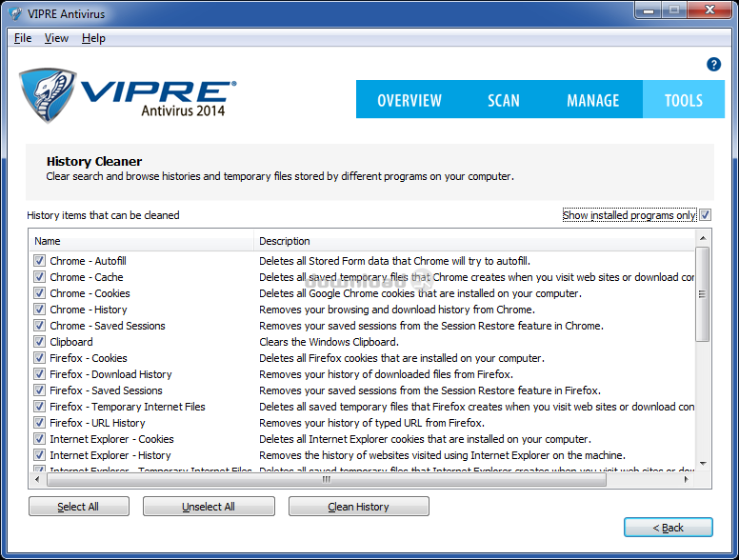739x560 pixels.
Task: Click the Clean History button
Action: [359, 507]
